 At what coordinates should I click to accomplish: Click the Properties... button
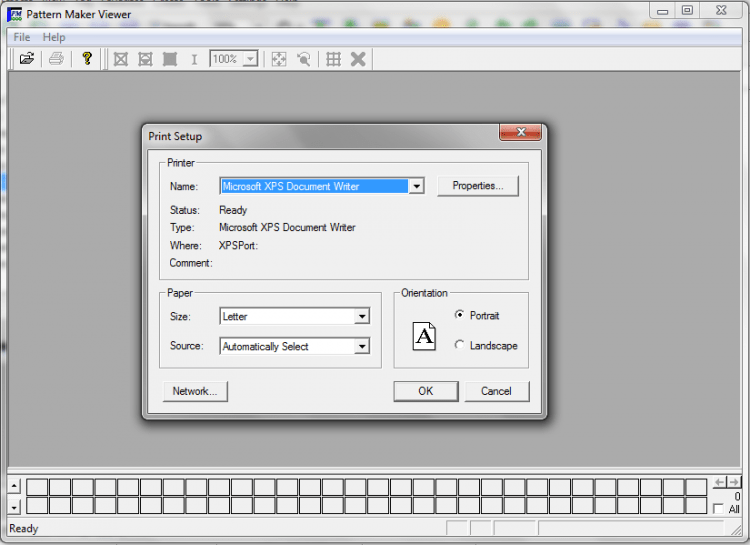pyautogui.click(x=478, y=186)
